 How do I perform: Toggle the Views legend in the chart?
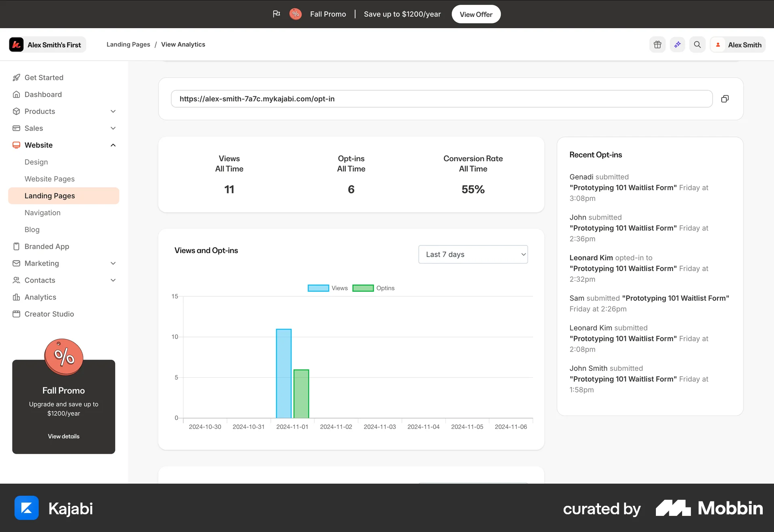(329, 288)
